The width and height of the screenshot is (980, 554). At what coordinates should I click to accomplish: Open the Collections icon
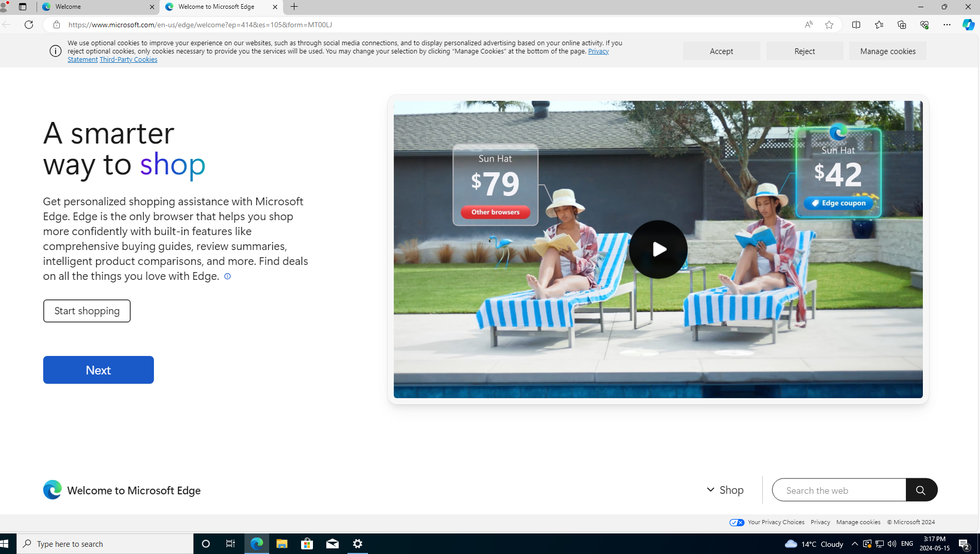tap(901, 25)
